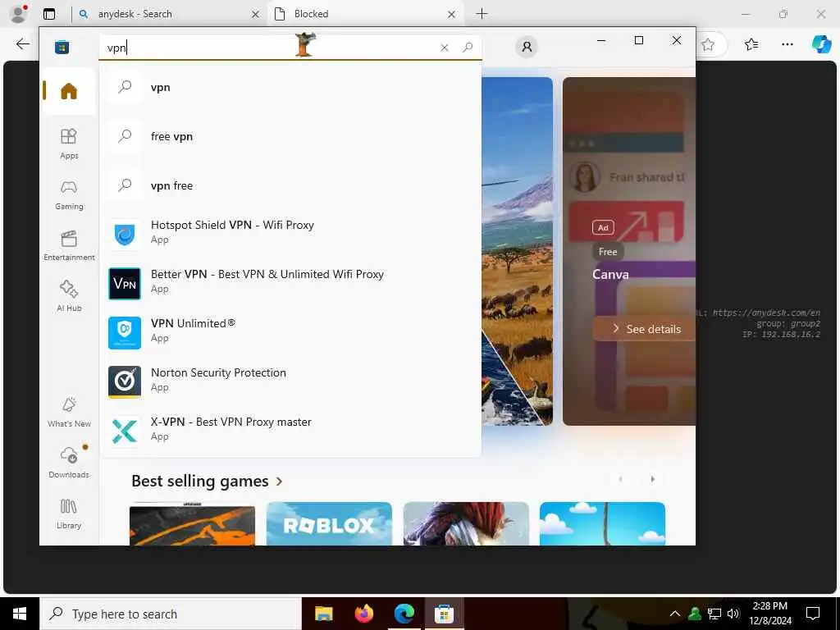Open Edge tab actions menu icon
This screenshot has height=630, width=840.
point(49,14)
